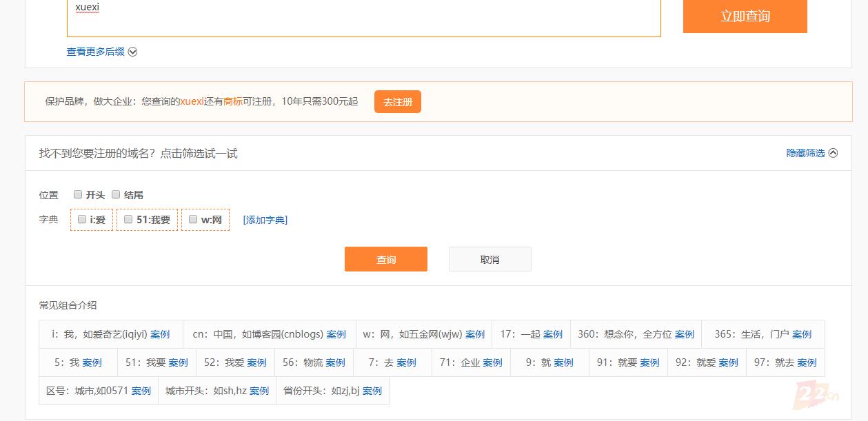Click inside the xuexi domain input field
The width and height of the screenshot is (868, 421).
(363, 17)
